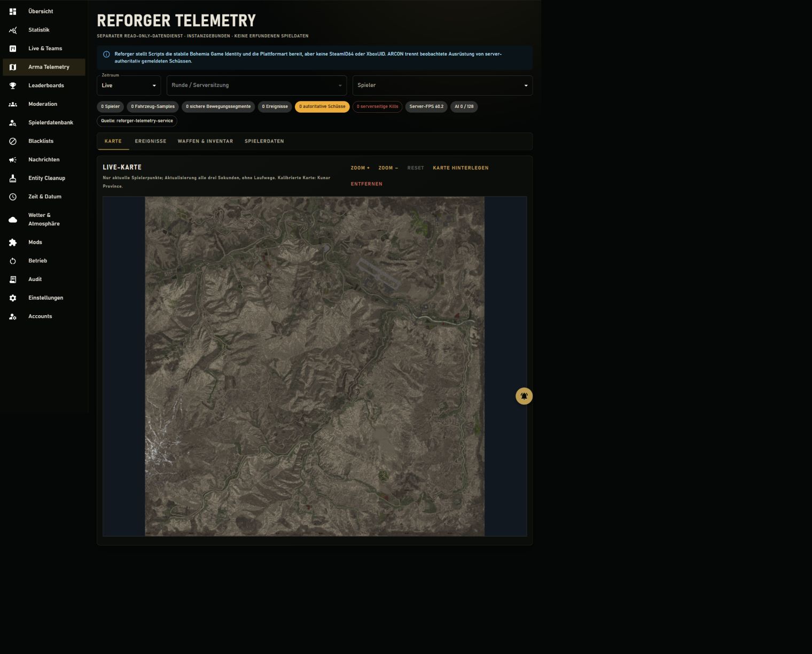Go to Übersicht in the sidebar
The width and height of the screenshot is (812, 654).
click(44, 11)
